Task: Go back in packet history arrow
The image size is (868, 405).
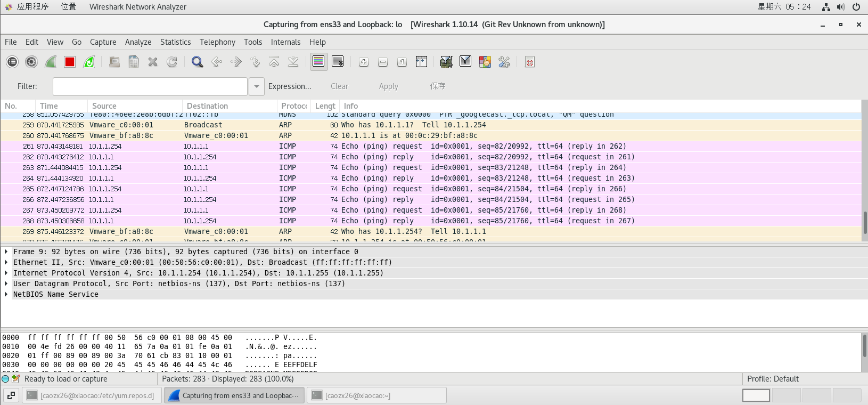Action: pos(216,62)
